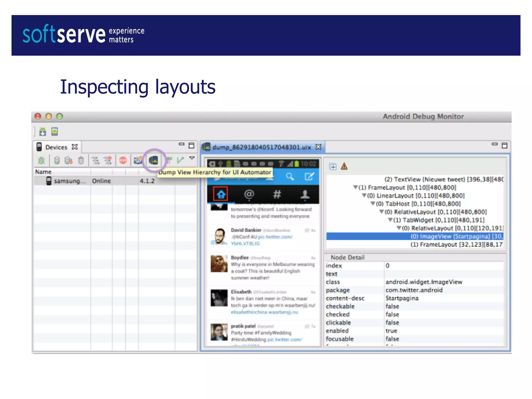532x399 pixels.
Task: Click the Dump View Hierarchy for UI Automator icon
Action: (x=154, y=160)
